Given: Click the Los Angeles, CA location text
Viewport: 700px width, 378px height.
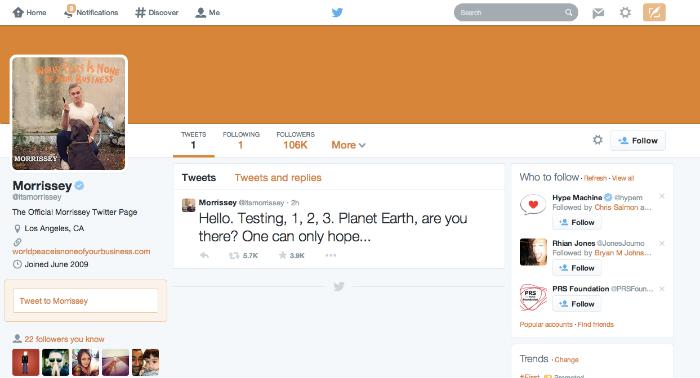Looking at the screenshot, I should [x=54, y=228].
